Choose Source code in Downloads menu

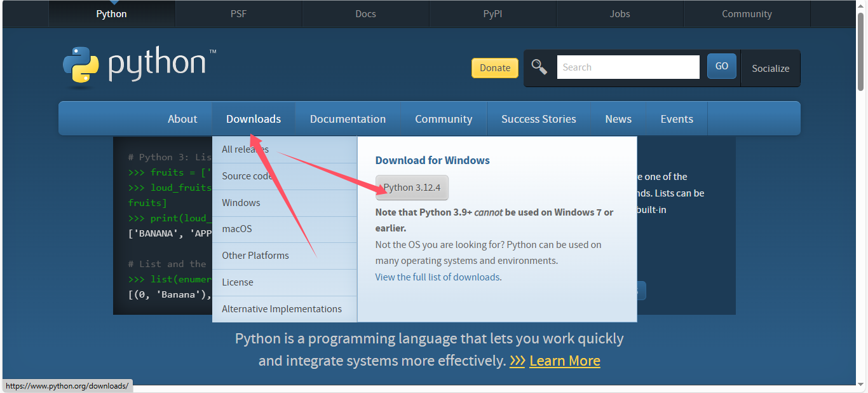tap(285, 176)
